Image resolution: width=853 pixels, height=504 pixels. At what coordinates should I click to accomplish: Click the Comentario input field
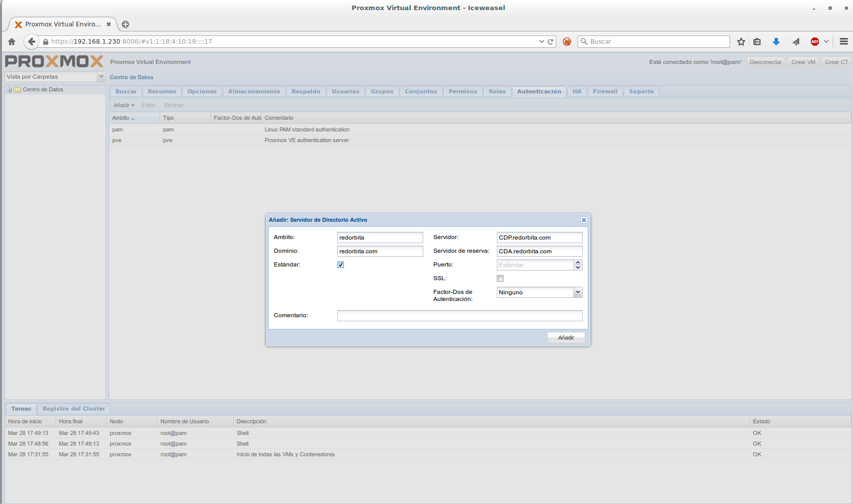pyautogui.click(x=459, y=316)
